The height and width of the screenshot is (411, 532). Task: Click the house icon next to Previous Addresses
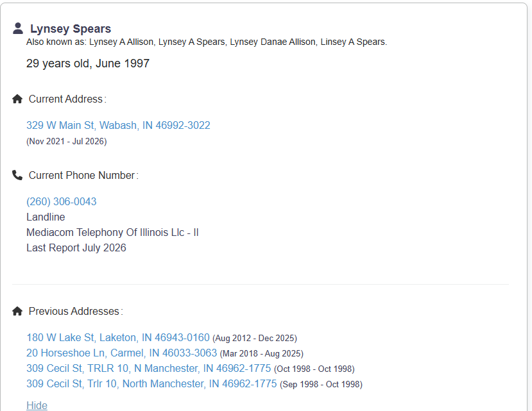coord(17,311)
